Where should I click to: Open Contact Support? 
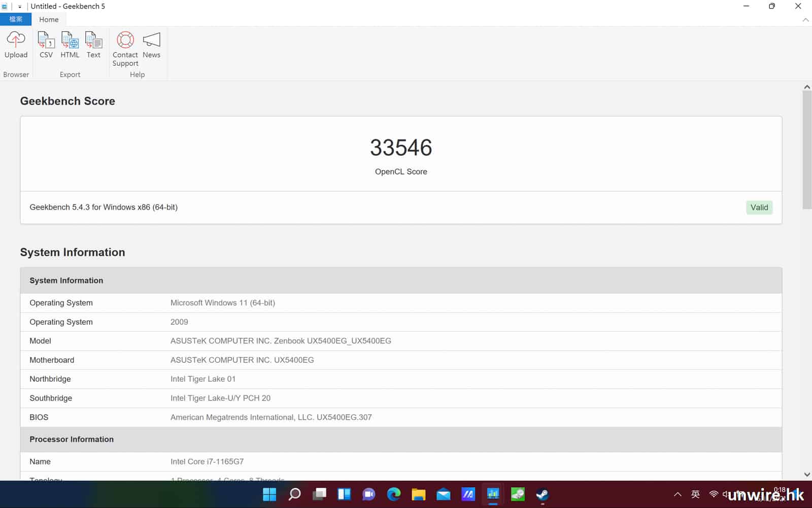pos(125,48)
